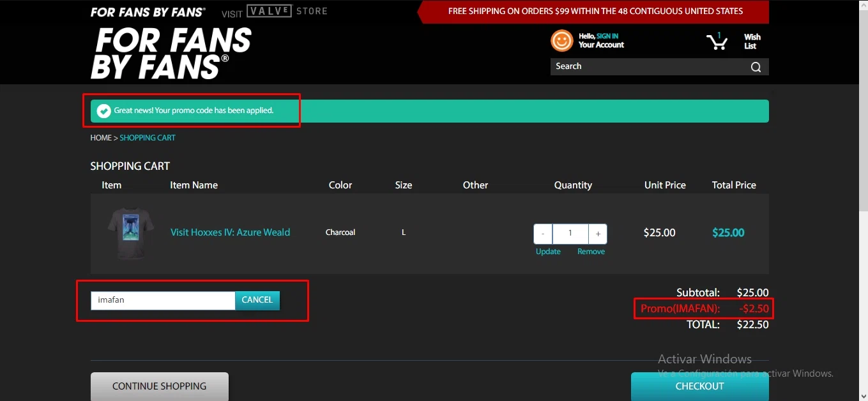Proceed to CHECKOUT
The width and height of the screenshot is (868, 401).
(700, 386)
